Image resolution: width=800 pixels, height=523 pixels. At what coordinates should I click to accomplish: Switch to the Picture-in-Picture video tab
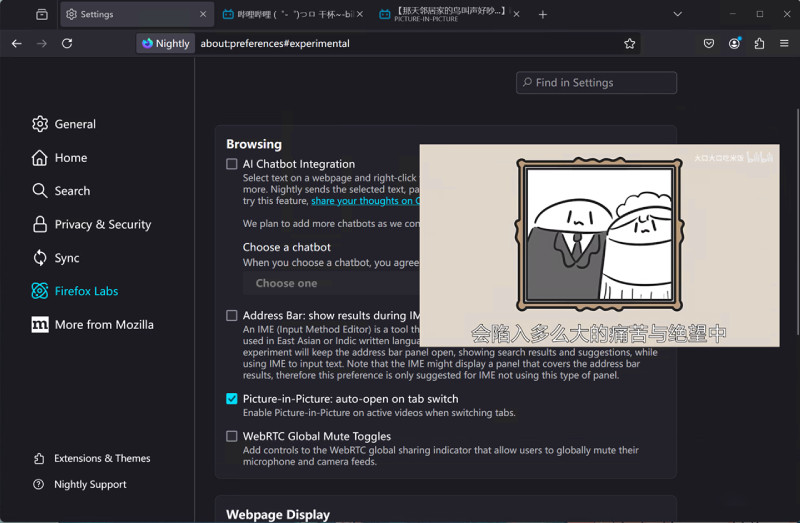[450, 14]
